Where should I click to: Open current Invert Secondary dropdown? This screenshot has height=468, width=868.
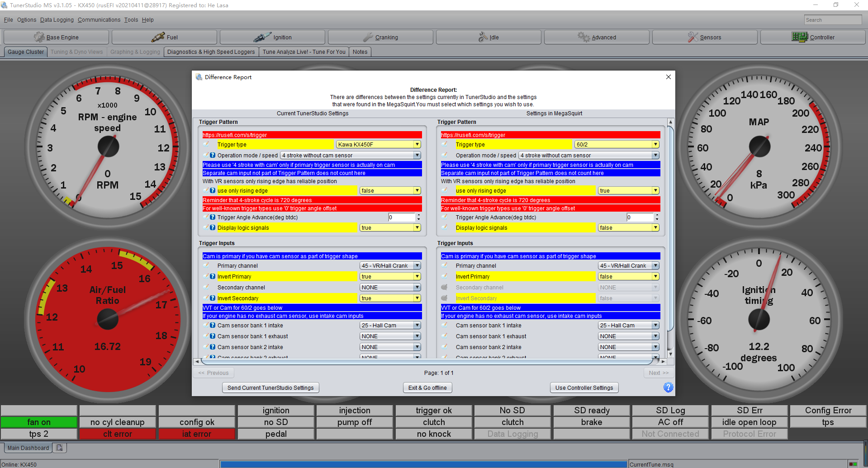390,298
